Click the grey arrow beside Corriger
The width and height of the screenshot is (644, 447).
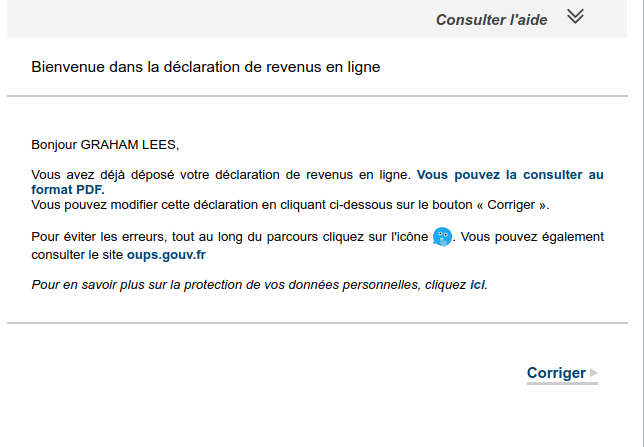[x=594, y=373]
